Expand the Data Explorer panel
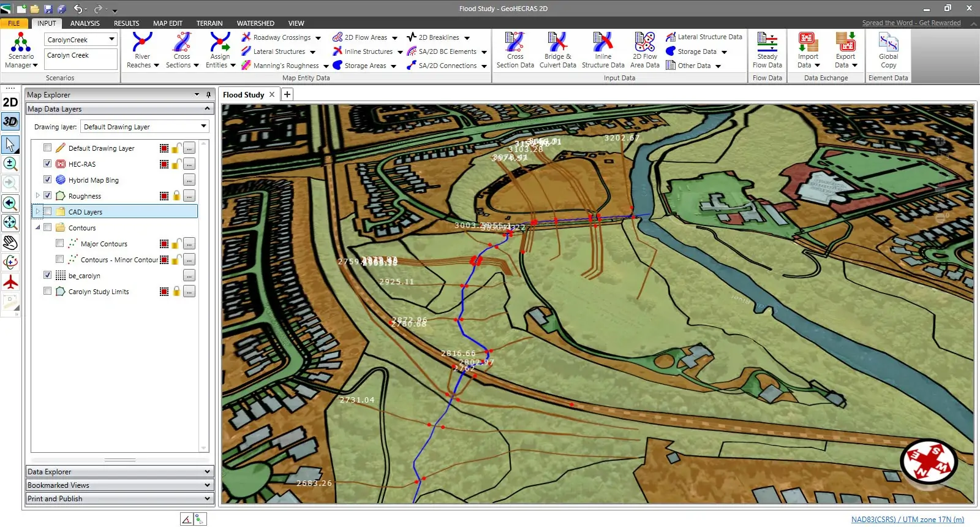 tap(119, 472)
